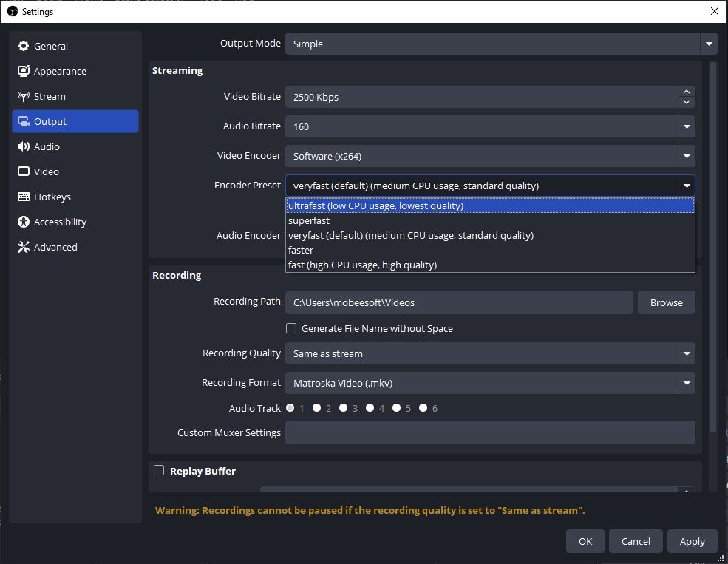Click the Advanced tools icon
The height and width of the screenshot is (564, 728).
point(24,247)
